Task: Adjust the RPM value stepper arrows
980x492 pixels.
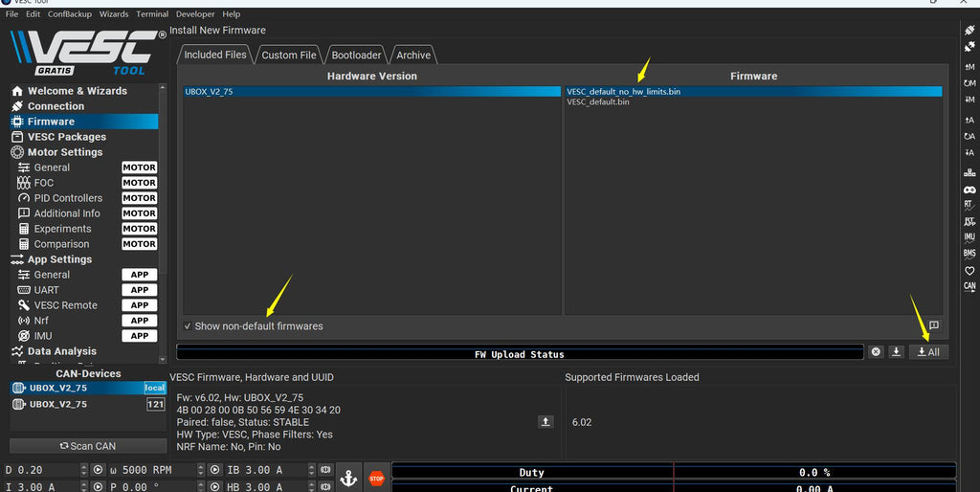Action: tap(201, 471)
